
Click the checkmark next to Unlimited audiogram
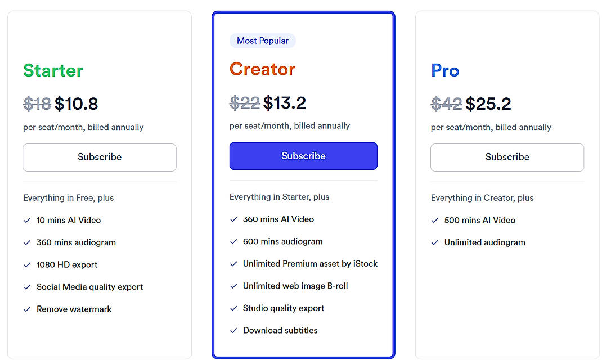pos(434,242)
